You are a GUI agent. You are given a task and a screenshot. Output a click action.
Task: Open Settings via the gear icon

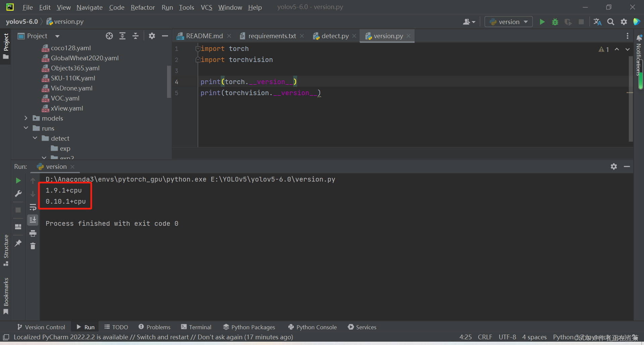tap(624, 21)
